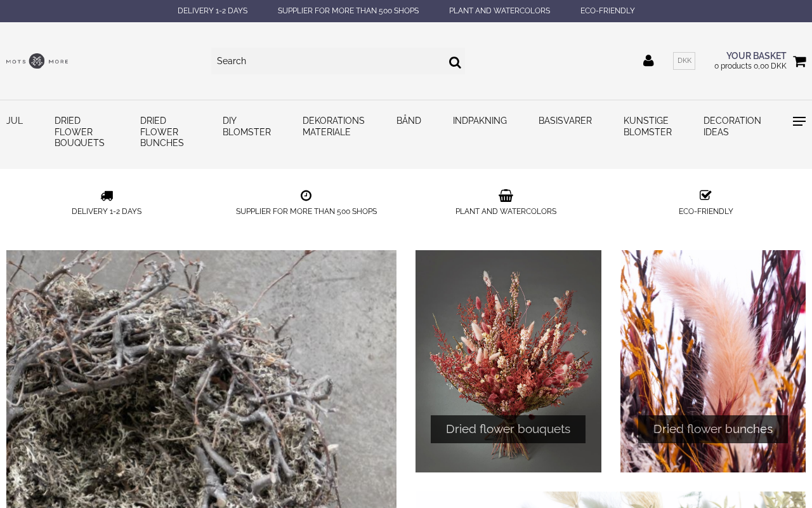Click the Dried flower bunches label
Screen dimensions: 812x508
[x=713, y=429]
